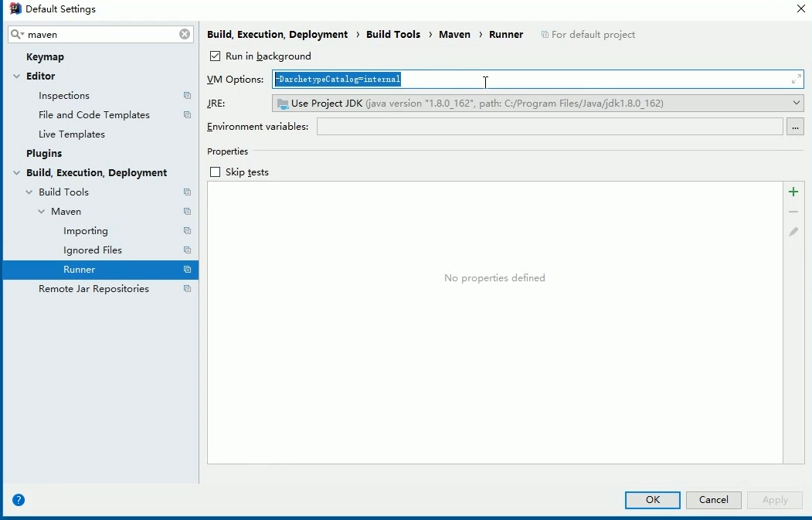Screen dimensions: 812x520
Task: Open Ignored Files settings
Action: pos(93,250)
